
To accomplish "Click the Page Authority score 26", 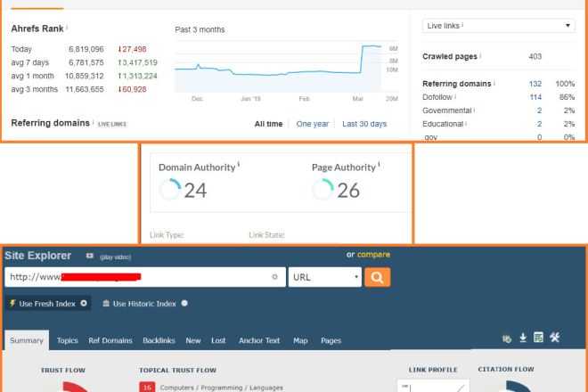I will (348, 190).
